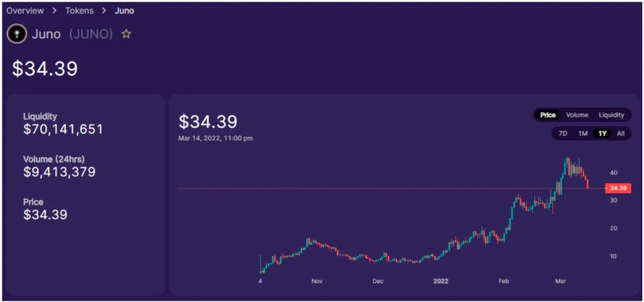Click first breadcrumb chevron after Overview
Screen dimensions: 644x302
[x=54, y=11]
